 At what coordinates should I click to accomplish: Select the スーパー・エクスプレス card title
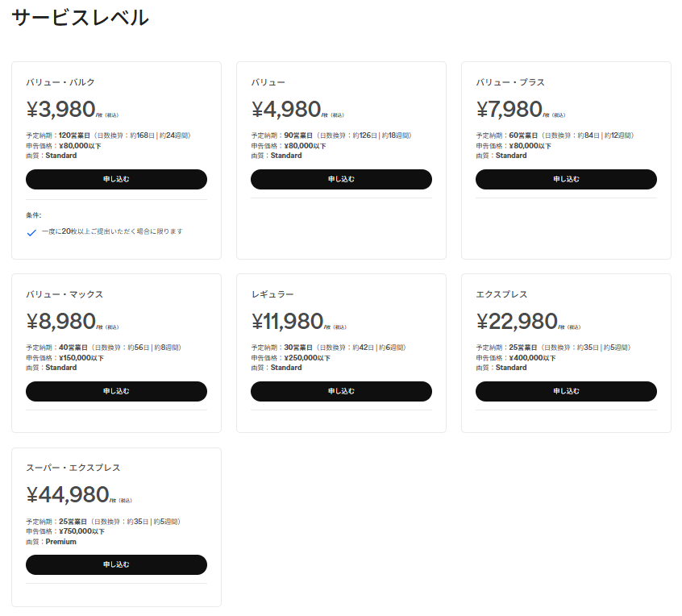click(73, 468)
